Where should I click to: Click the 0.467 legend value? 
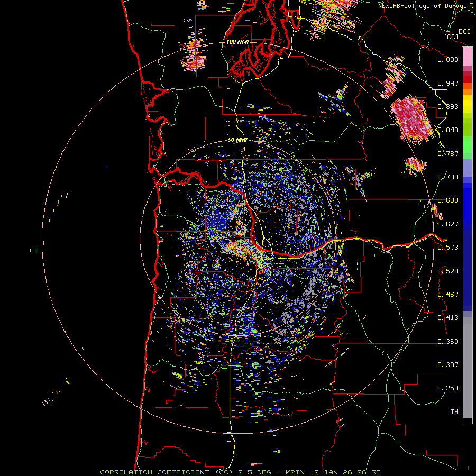(x=448, y=295)
